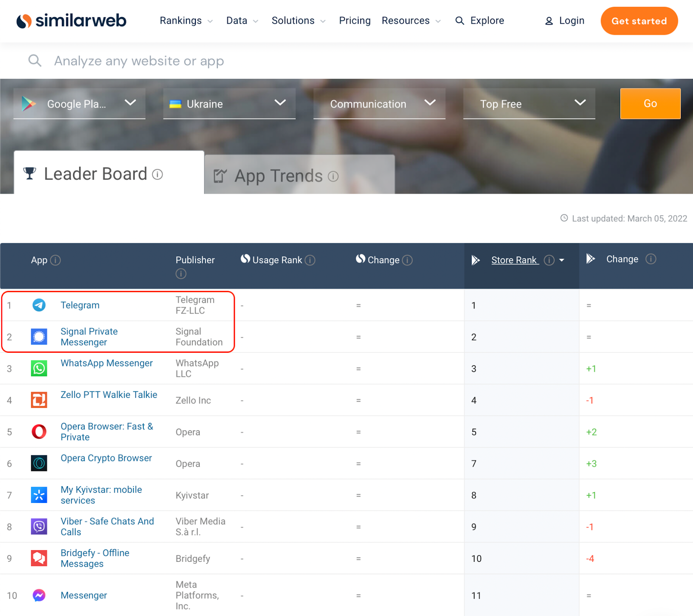Click the user profile icon beside Login
Viewport: 693px width, 616px height.
(x=549, y=21)
